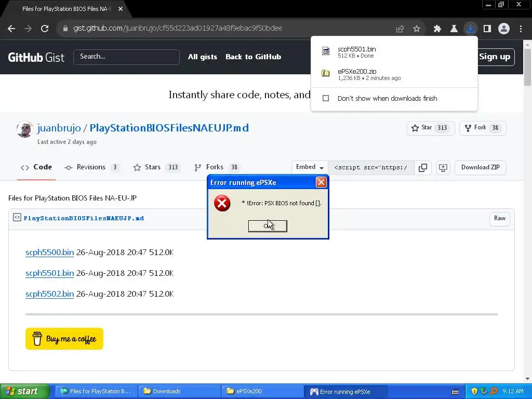This screenshot has width=532, height=399.
Task: Click the share page icon in address bar
Action: coord(400,29)
